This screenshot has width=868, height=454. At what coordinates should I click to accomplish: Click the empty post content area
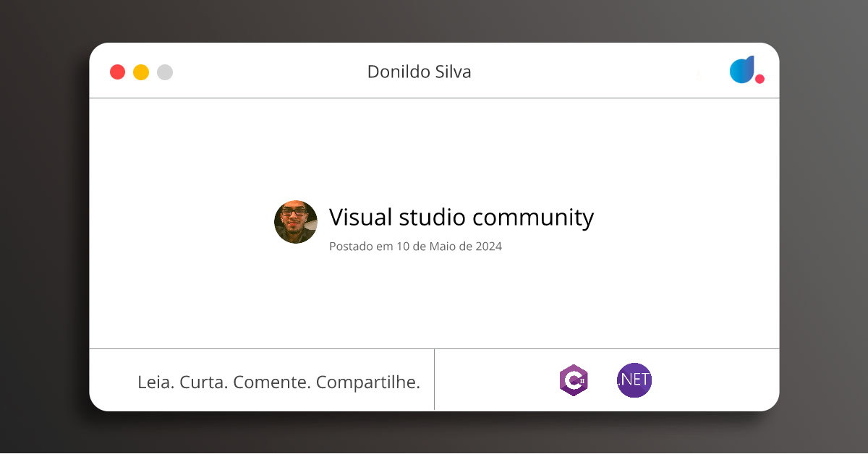pos(434,304)
